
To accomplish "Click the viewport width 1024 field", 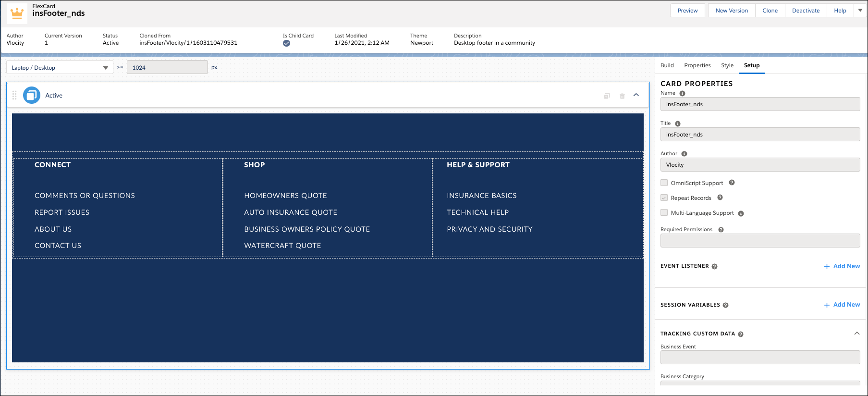I will (167, 67).
